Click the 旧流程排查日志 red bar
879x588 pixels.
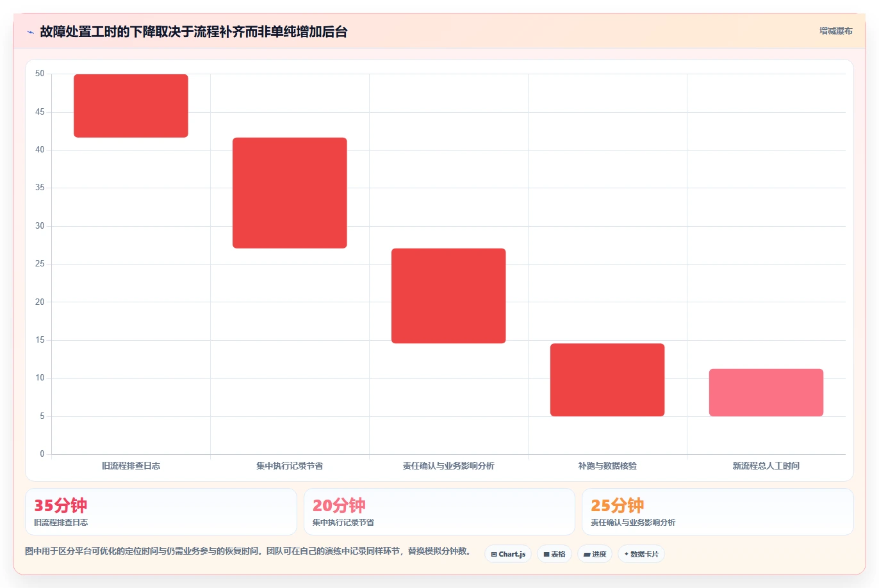tap(131, 106)
